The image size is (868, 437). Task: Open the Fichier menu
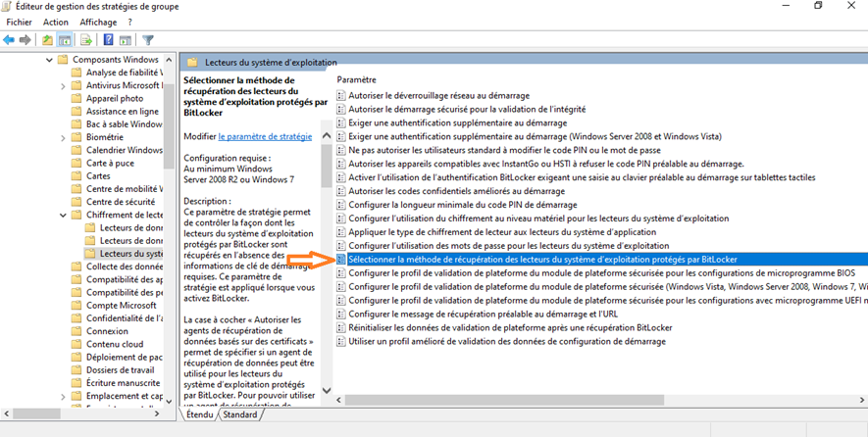[x=20, y=23]
